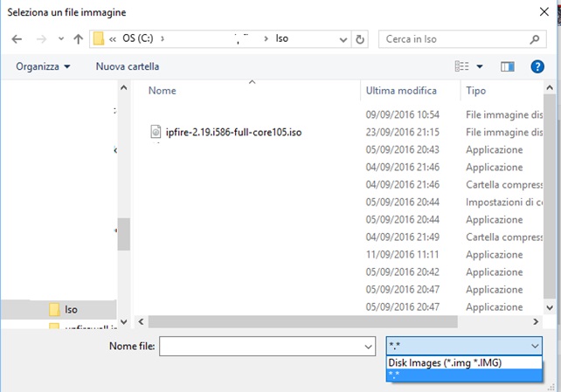
Task: Sort by Tipo column
Action: point(476,91)
